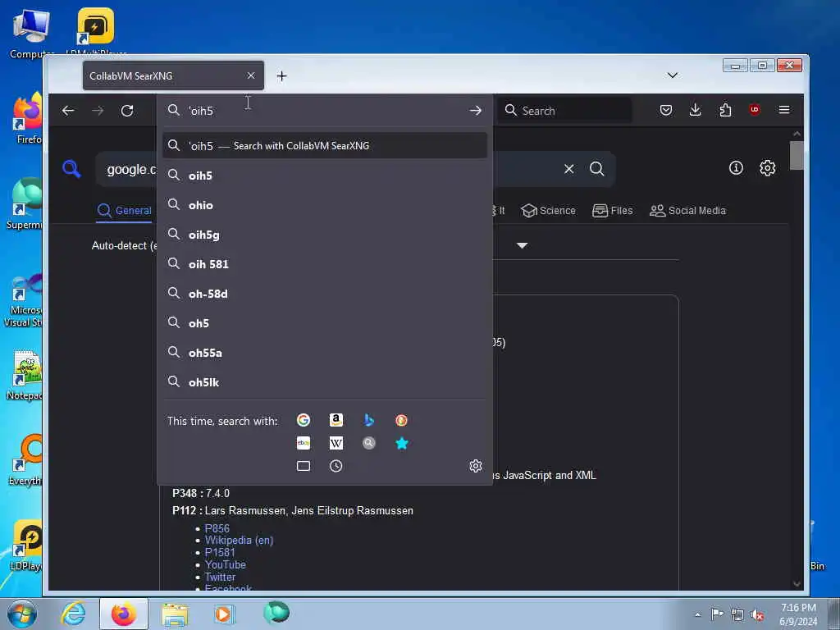
Task: Switch to the Files category tab
Action: 613,211
